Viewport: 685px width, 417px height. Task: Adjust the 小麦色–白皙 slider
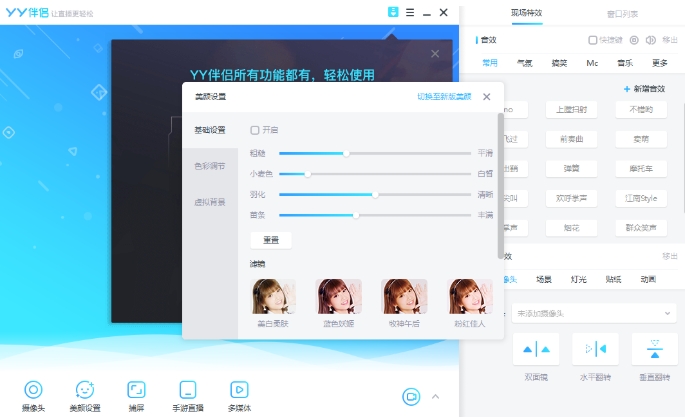pos(375,174)
